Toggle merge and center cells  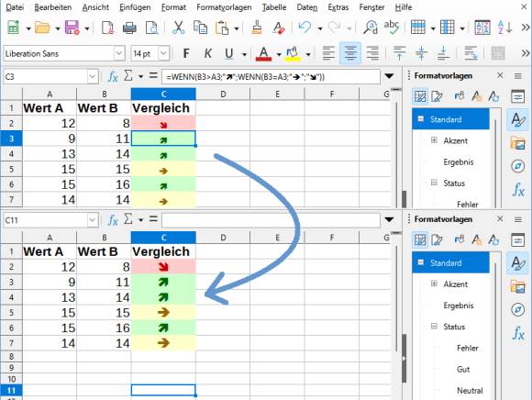pyautogui.click(x=498, y=53)
